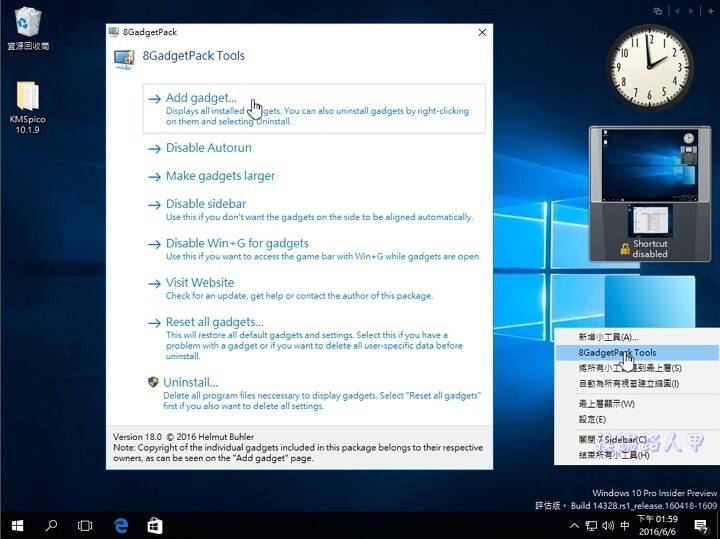Click the 'Shortcut disabled' label
The width and height of the screenshot is (720, 539).
[650, 248]
